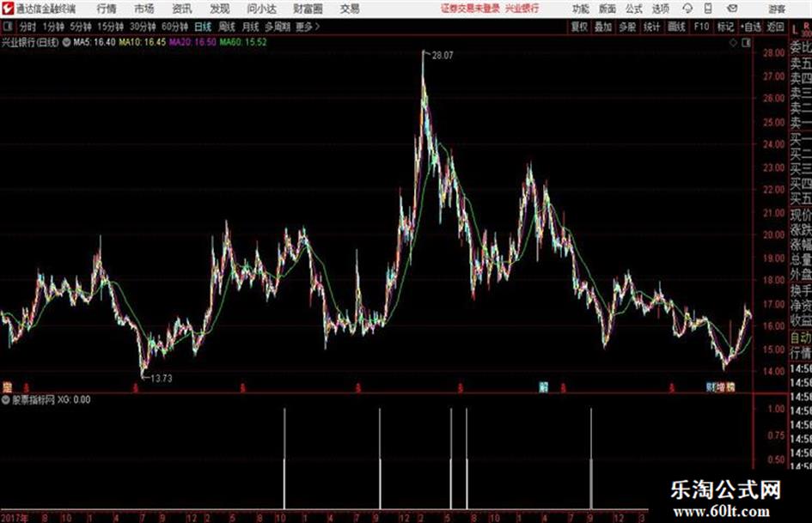Click the customer service headset icon
Image resolution: width=812 pixels, height=523 pixels.
point(687,9)
